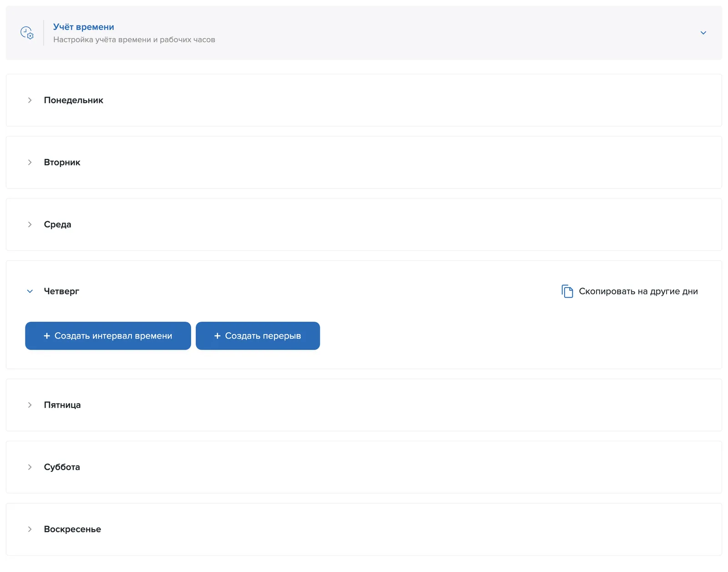728x572 pixels.
Task: Click Создать интервал времени button
Action: click(x=108, y=336)
